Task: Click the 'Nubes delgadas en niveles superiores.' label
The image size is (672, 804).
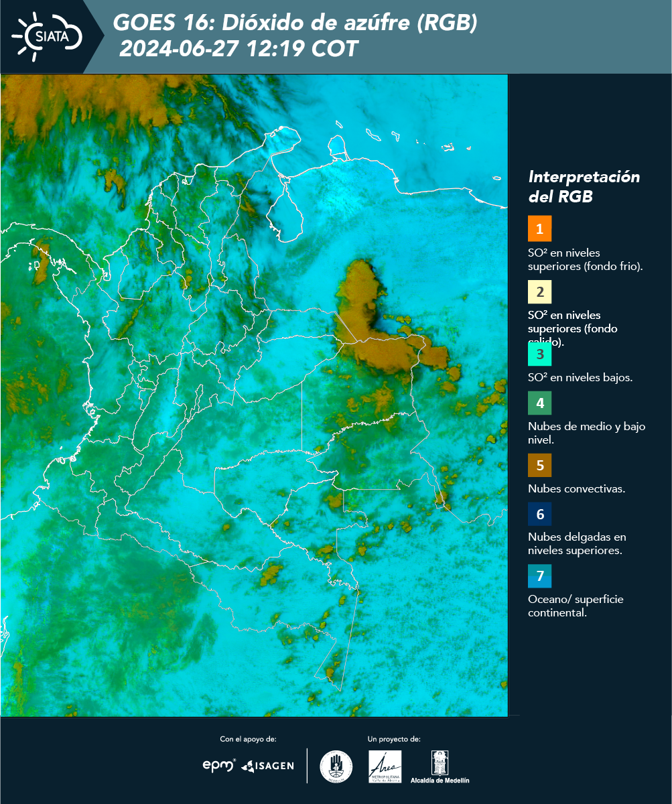Action: pos(577,544)
